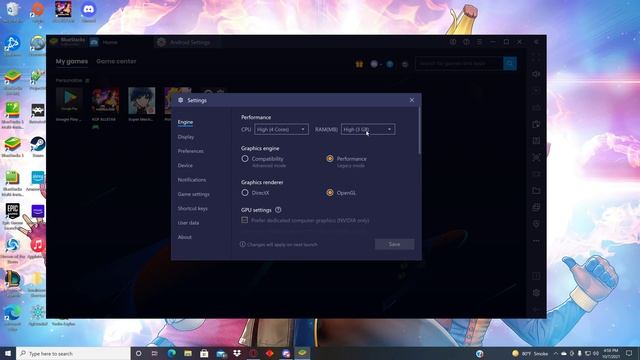Choose OpenGL graphics renderer
640x360 pixels.
(330, 193)
